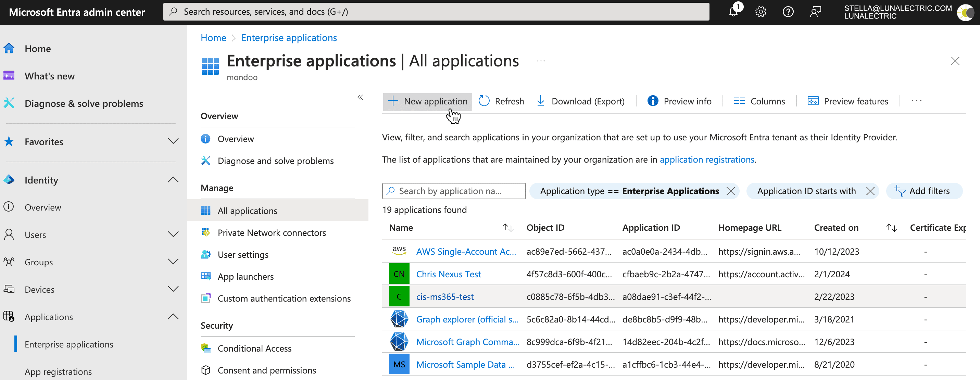Viewport: 980px width, 380px height.
Task: Collapse the Applications section chevron
Action: tap(173, 316)
